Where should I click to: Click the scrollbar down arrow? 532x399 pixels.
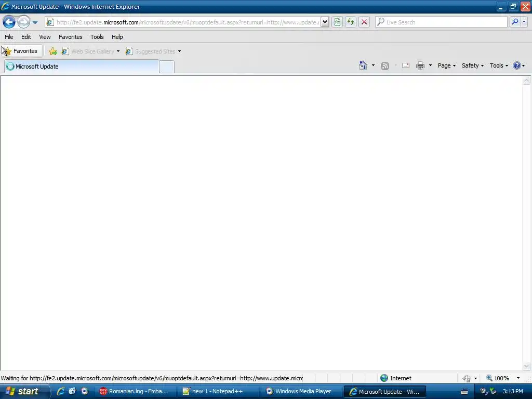point(526,366)
